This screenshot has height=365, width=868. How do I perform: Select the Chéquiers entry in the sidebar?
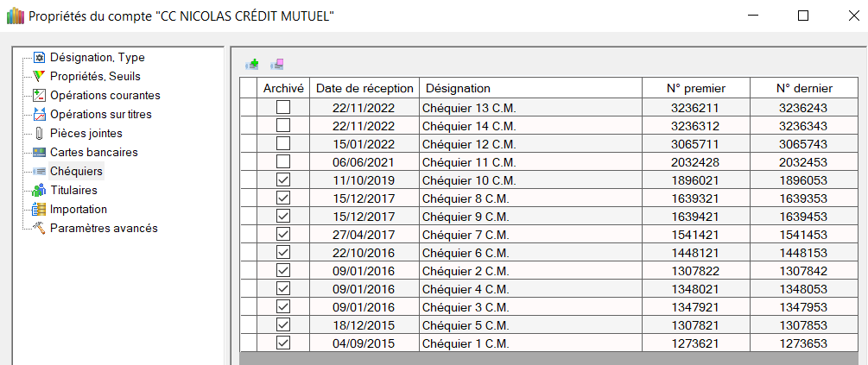76,172
